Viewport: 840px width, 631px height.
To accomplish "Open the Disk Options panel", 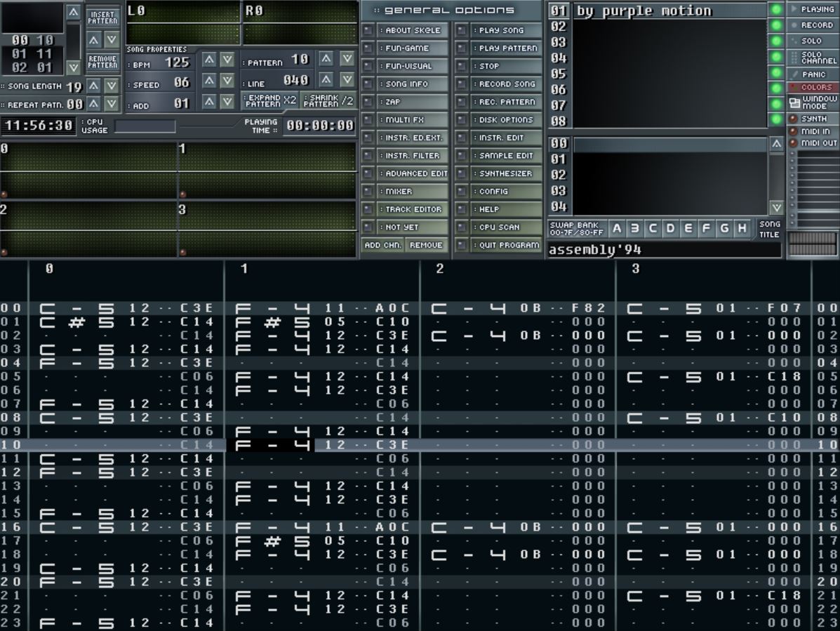I will pyautogui.click(x=506, y=119).
